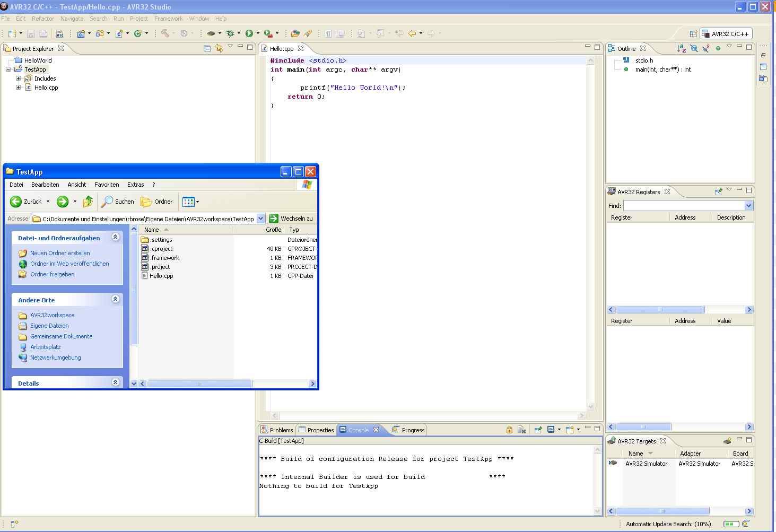Open the Find dropdown in AVR32 Registers
This screenshot has height=532, width=776.
click(748, 205)
